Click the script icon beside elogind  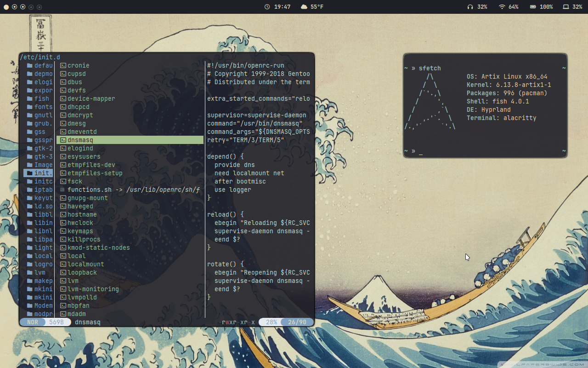point(63,148)
